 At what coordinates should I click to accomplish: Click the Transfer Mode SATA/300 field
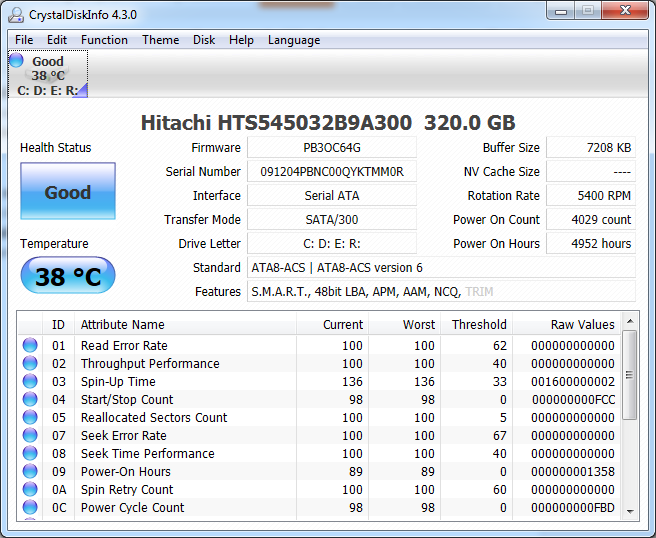point(332,219)
